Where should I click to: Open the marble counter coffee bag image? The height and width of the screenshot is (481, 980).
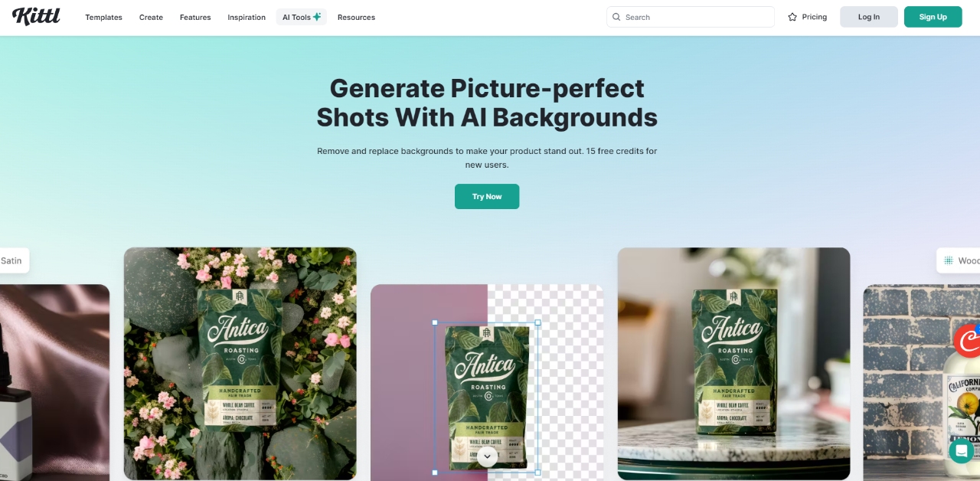pyautogui.click(x=733, y=363)
